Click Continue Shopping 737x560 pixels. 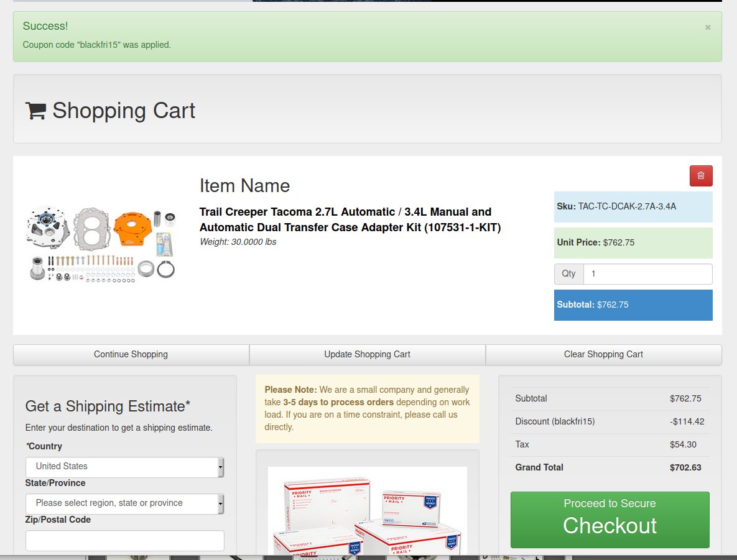click(x=131, y=355)
